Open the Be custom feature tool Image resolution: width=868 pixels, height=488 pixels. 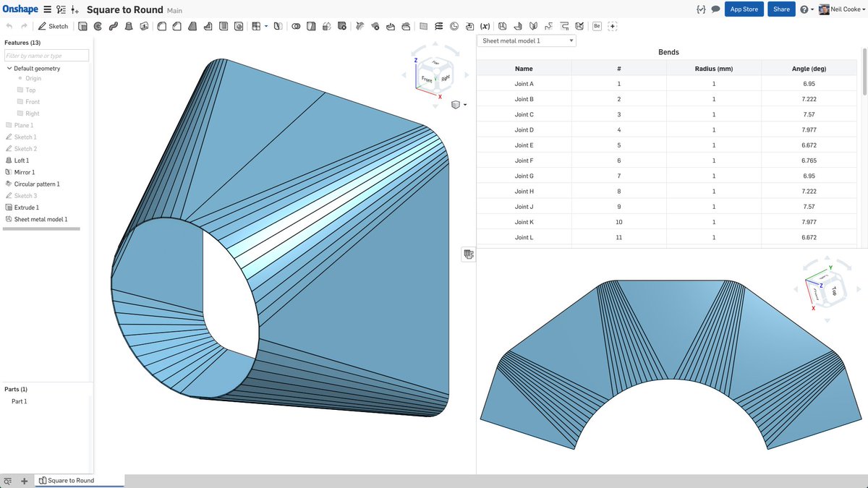click(x=597, y=26)
